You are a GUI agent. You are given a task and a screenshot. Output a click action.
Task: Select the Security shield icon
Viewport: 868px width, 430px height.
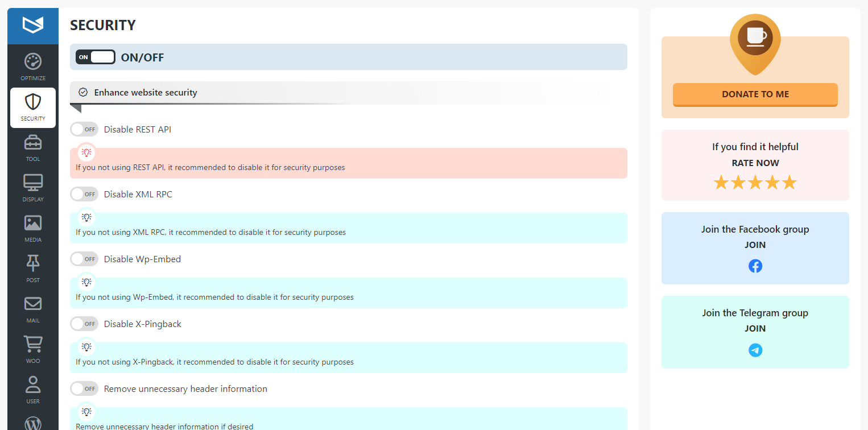click(33, 102)
